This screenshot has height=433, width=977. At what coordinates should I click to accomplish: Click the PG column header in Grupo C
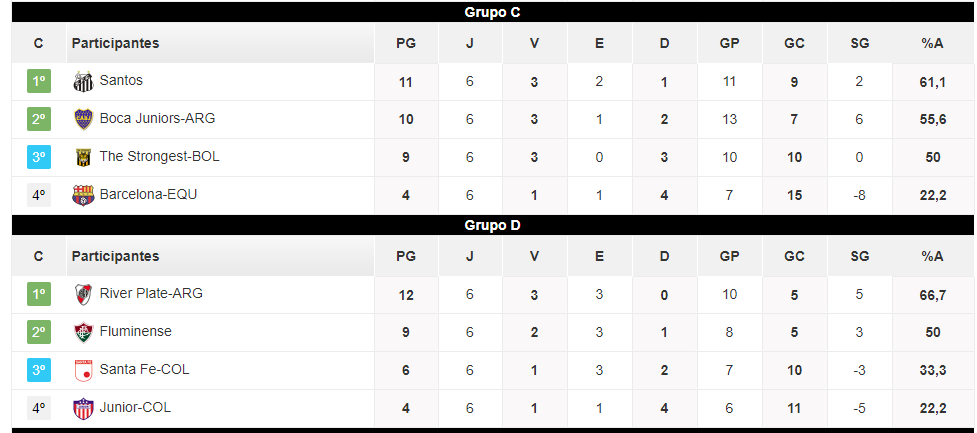pyautogui.click(x=406, y=43)
